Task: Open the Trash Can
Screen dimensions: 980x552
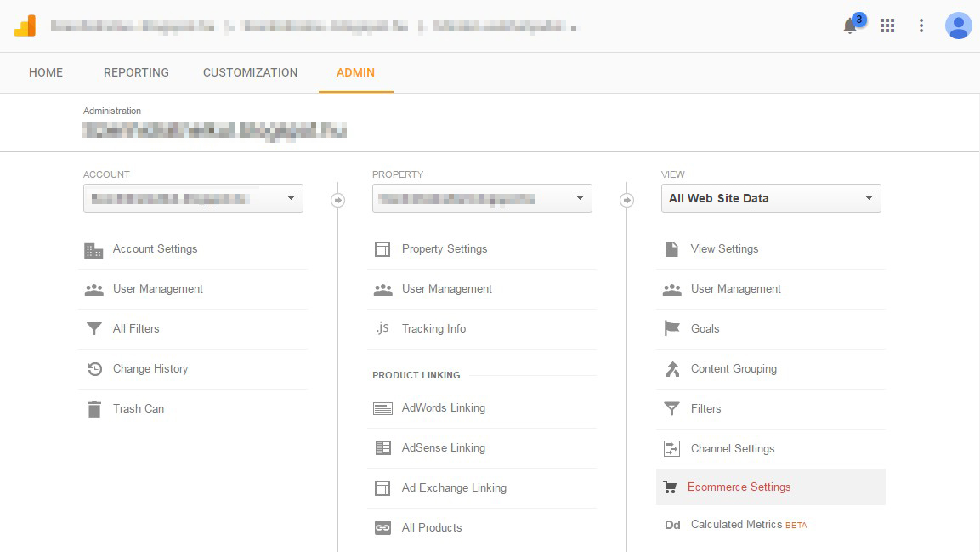Action: pos(138,409)
